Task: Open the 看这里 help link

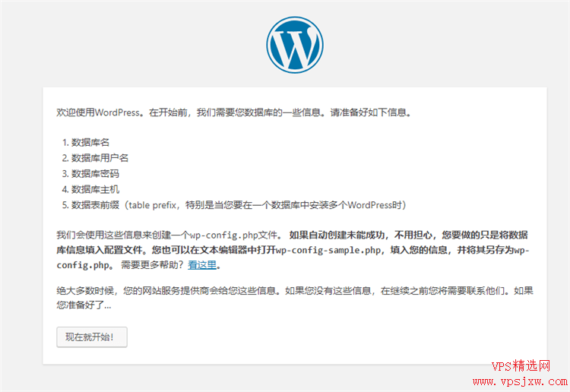Action: pos(202,265)
